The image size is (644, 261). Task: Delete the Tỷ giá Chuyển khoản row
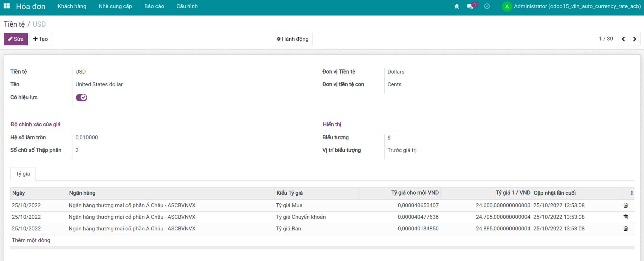[x=625, y=217]
